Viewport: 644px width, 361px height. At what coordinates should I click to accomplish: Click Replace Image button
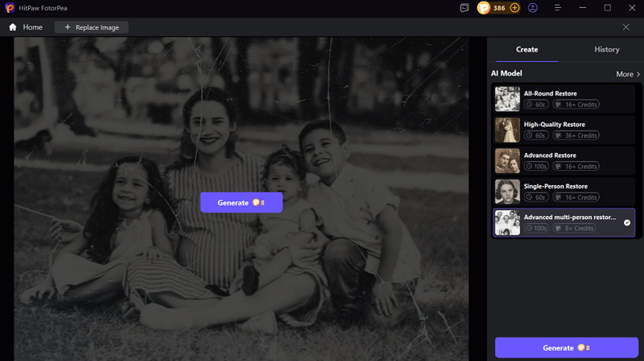91,27
